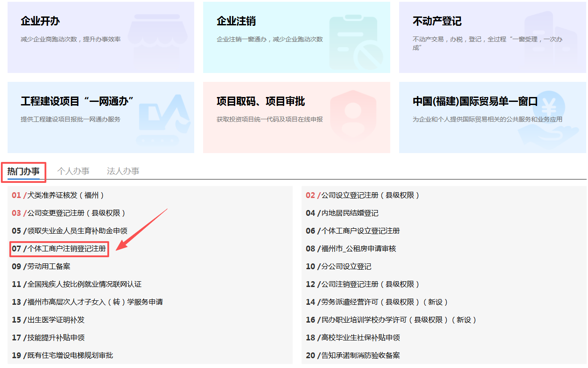Open 劳动用工备案 item
Screen dimensions: 588x368
tap(49, 267)
